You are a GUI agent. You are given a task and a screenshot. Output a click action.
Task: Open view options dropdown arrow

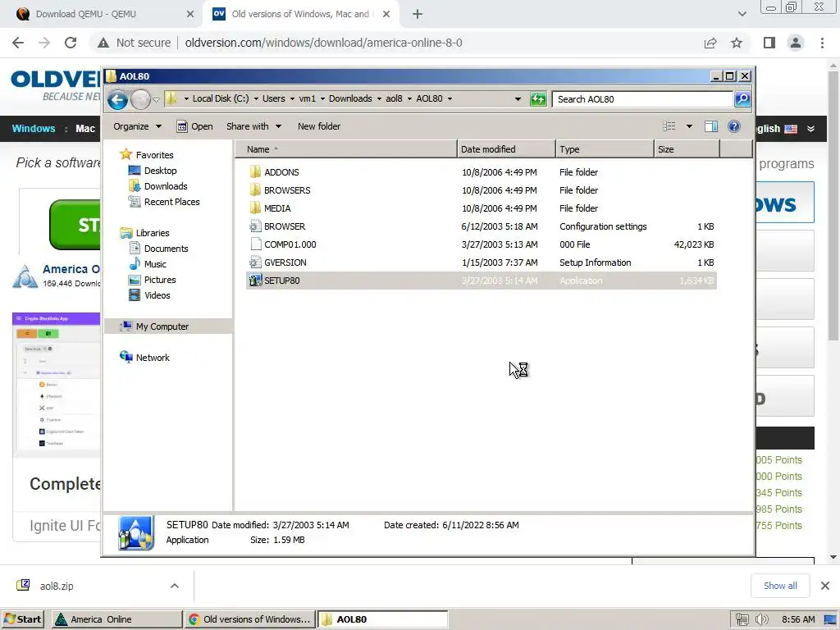coord(689,126)
